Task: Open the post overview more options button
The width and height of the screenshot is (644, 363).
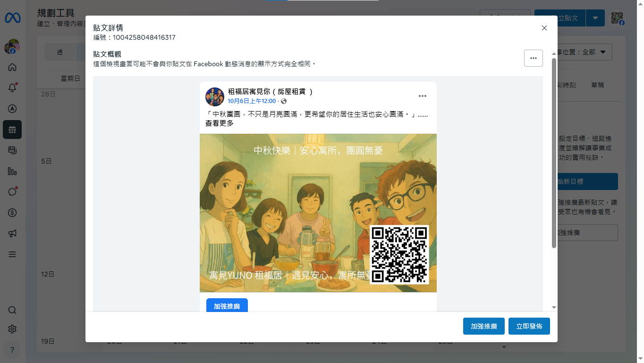Action: pyautogui.click(x=533, y=58)
